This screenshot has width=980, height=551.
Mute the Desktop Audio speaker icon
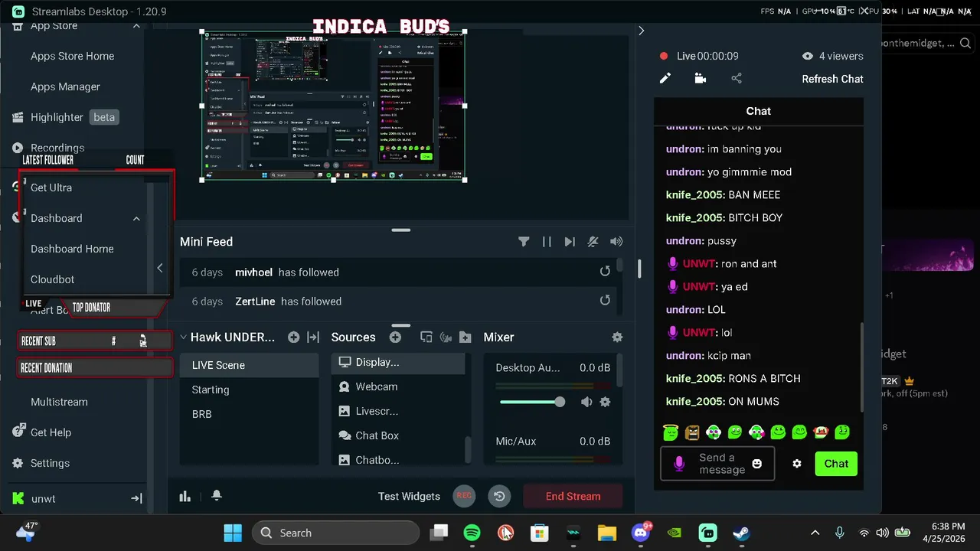point(586,402)
